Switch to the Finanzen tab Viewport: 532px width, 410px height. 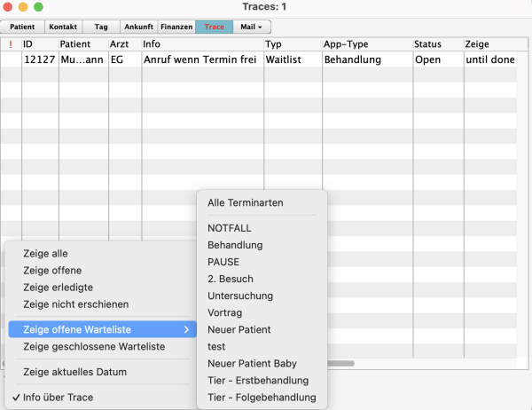176,27
